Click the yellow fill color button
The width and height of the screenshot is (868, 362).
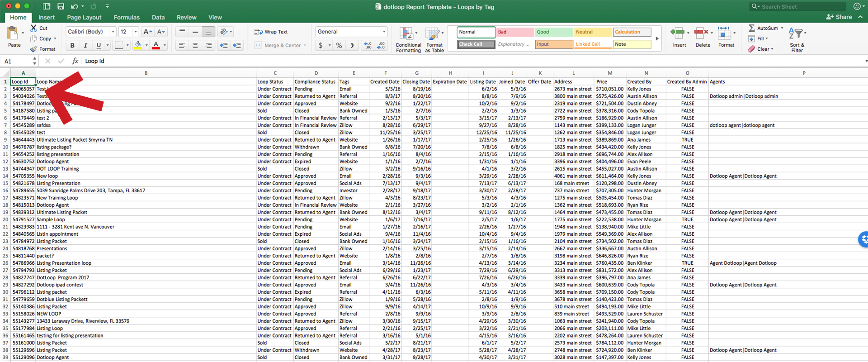point(138,45)
